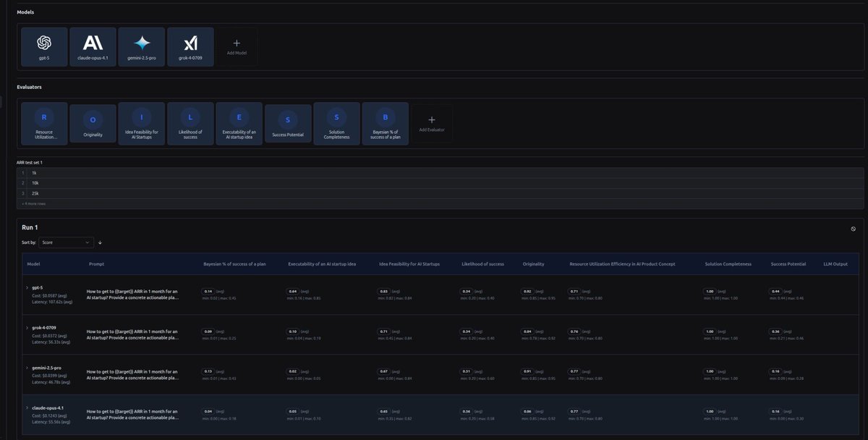Expand the gemini-2.5-pro result row
The image size is (868, 440).
point(27,368)
